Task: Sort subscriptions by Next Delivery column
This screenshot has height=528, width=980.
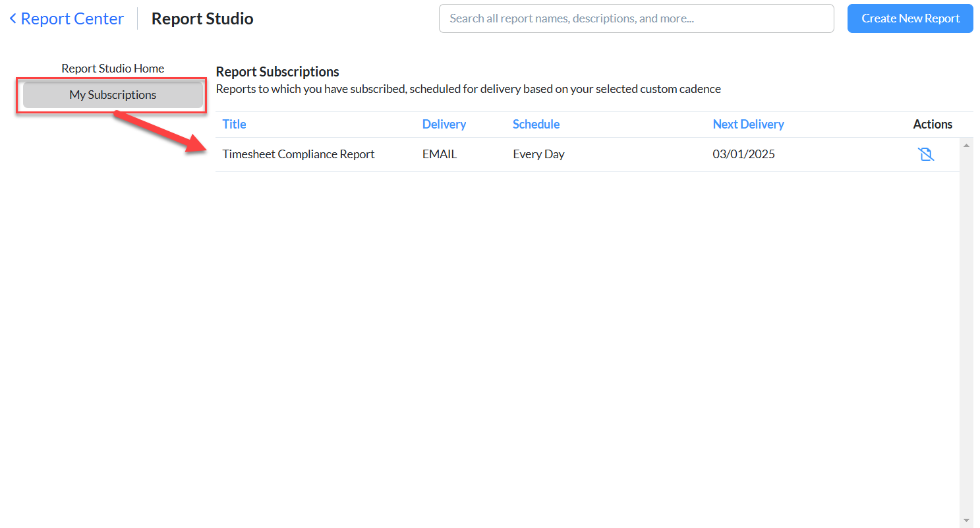Action: click(749, 124)
